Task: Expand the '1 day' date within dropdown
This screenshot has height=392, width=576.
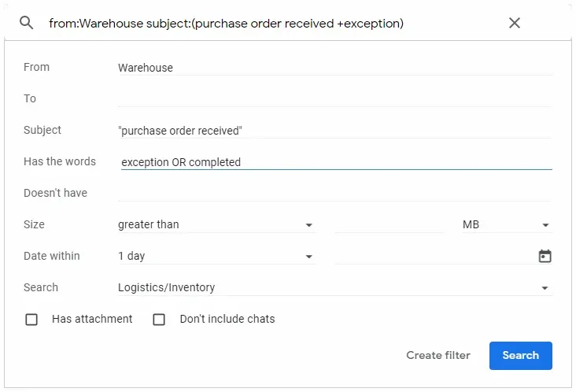Action: click(216, 256)
